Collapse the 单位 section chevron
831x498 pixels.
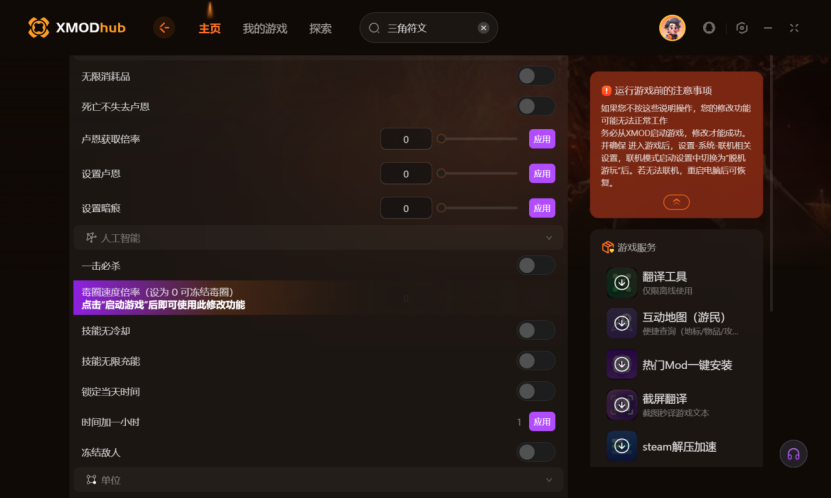[549, 480]
